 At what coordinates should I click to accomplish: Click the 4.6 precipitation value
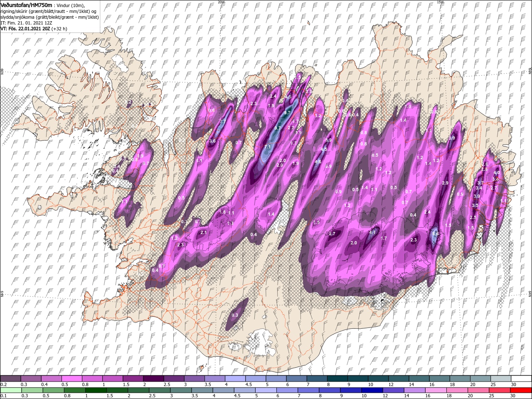[x=318, y=162]
